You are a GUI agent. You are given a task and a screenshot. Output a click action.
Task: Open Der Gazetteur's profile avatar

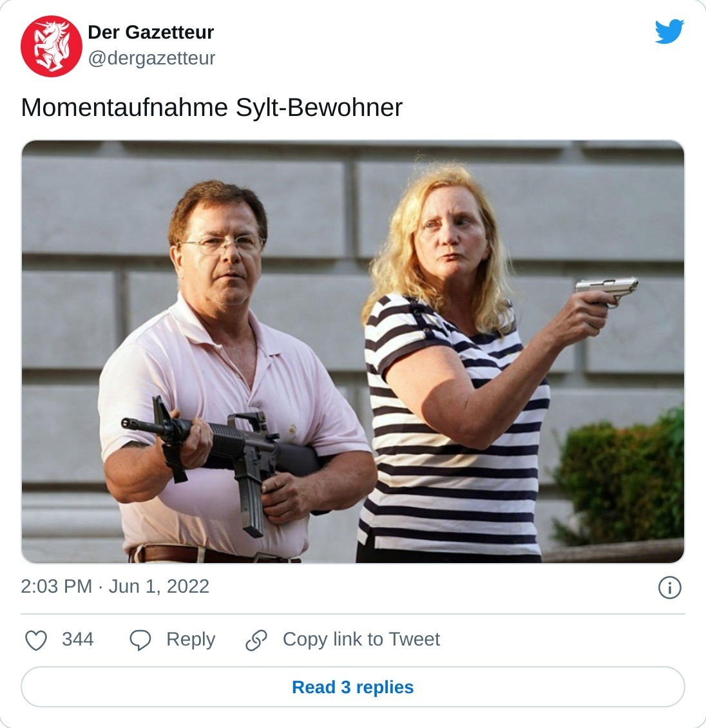52,46
